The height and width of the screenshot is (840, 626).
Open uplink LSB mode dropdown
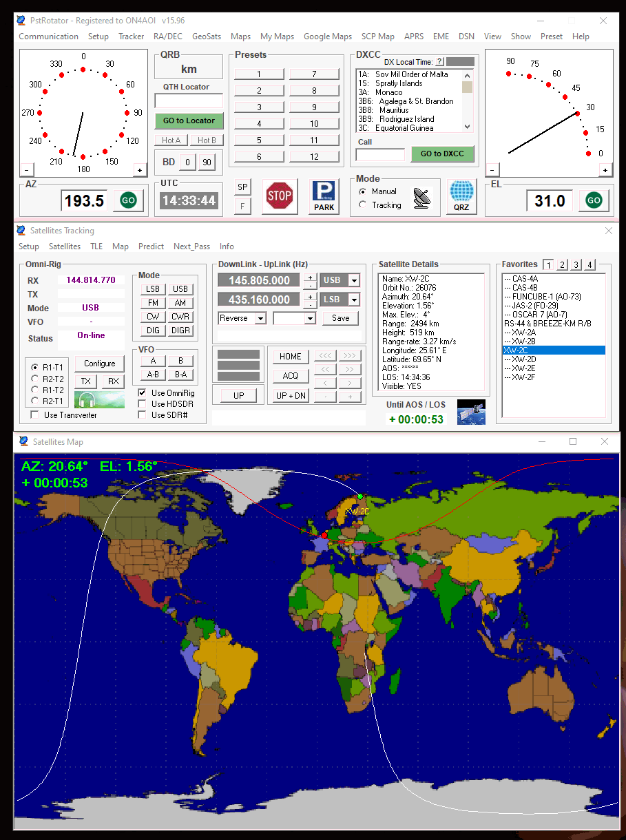(354, 300)
